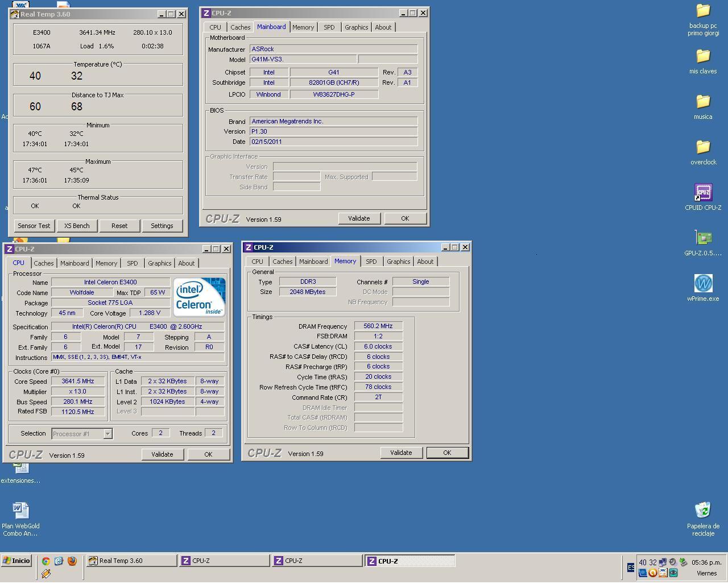Image resolution: width=728 pixels, height=584 pixels.
Task: Open Caches tab in CPU-Z Memory window
Action: click(x=283, y=262)
